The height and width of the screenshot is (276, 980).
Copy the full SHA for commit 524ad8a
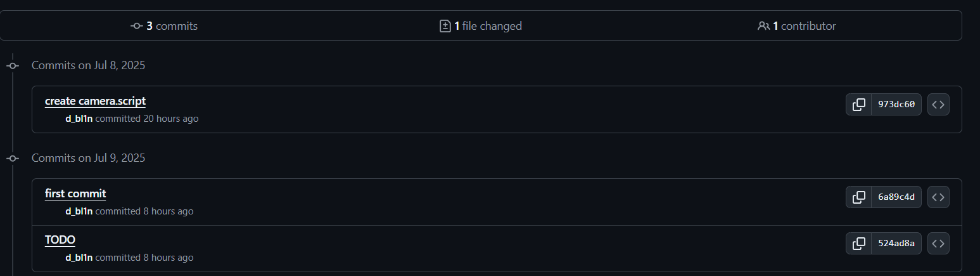[858, 244]
